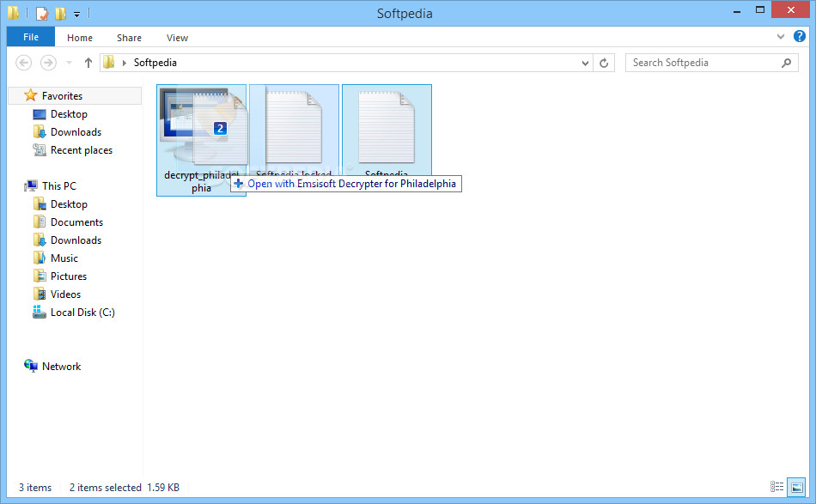Go forward with the Forward arrow
The image size is (816, 504).
tap(48, 63)
